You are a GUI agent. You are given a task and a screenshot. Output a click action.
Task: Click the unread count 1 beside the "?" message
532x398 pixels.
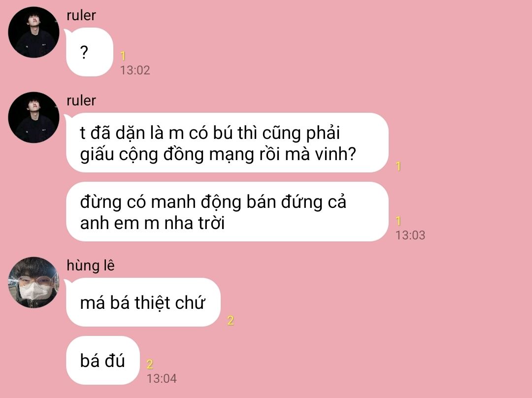coord(123,56)
